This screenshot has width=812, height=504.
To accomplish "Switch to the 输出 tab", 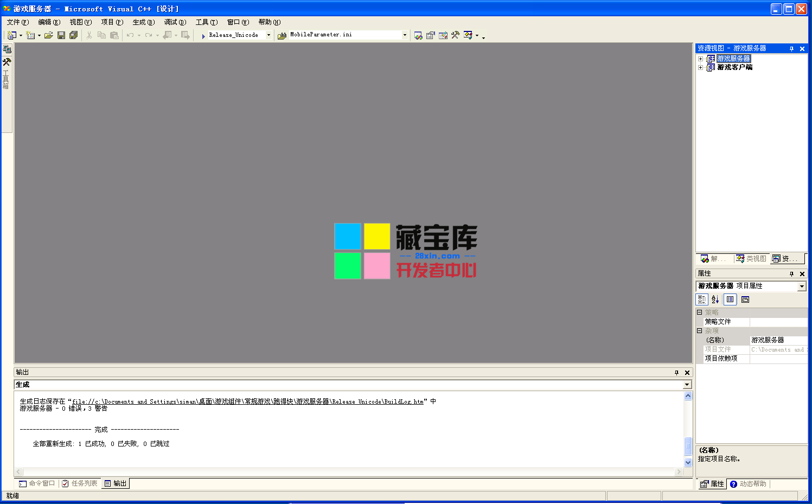I will pos(116,483).
